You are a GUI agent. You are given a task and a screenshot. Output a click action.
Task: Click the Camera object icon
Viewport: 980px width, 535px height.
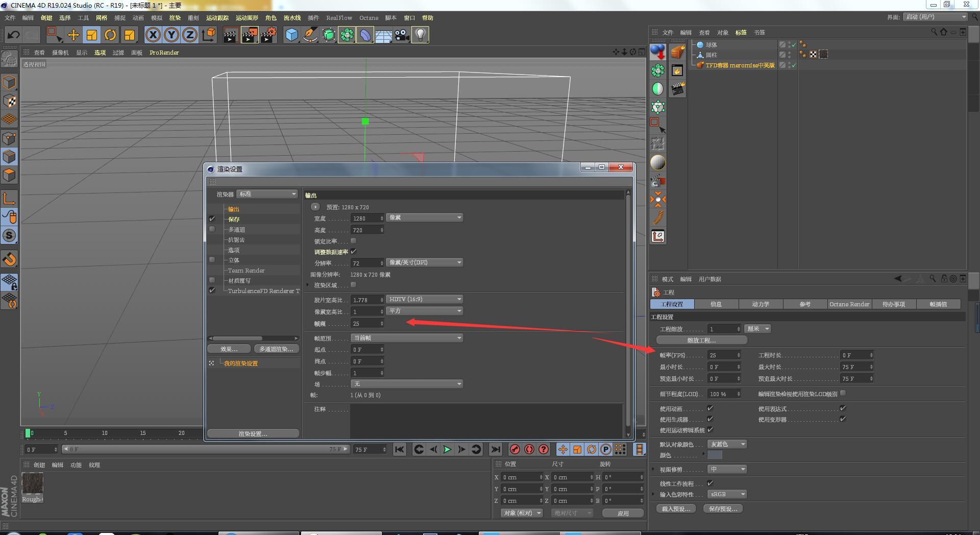pyautogui.click(x=402, y=35)
